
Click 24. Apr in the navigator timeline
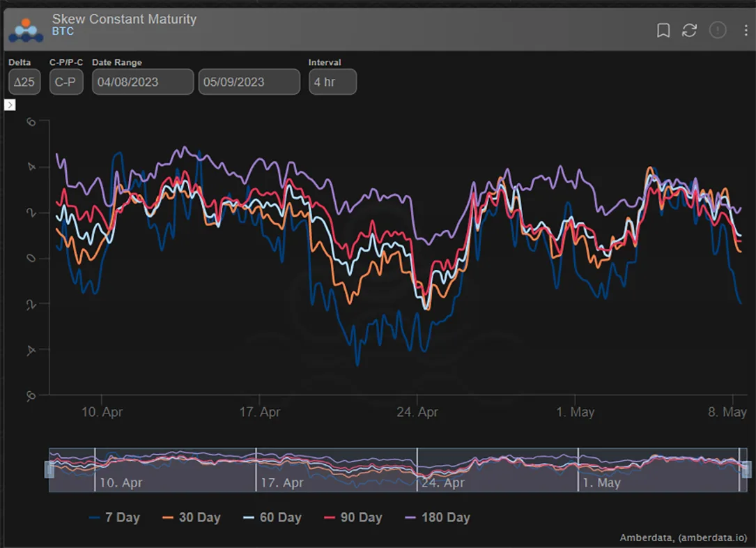442,482
